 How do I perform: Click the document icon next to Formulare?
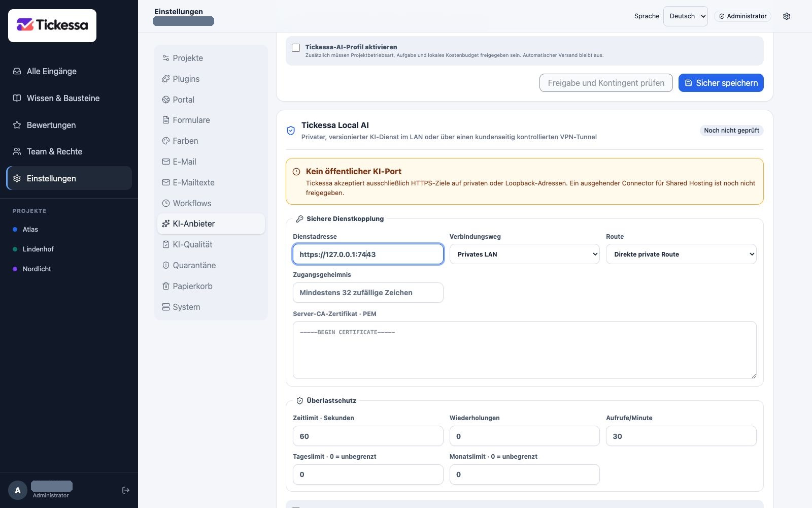[166, 120]
